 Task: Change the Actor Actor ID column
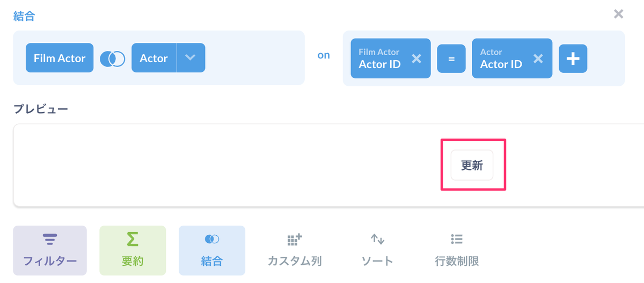(x=501, y=58)
